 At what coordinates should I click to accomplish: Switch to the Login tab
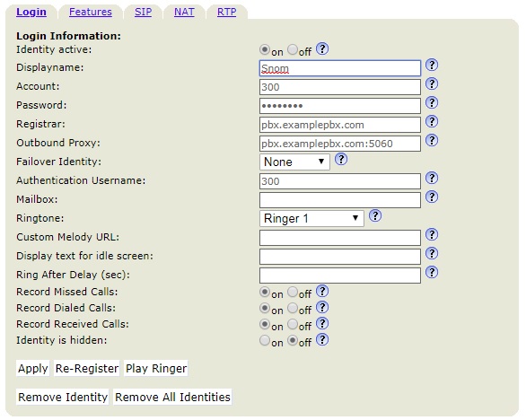coord(31,12)
